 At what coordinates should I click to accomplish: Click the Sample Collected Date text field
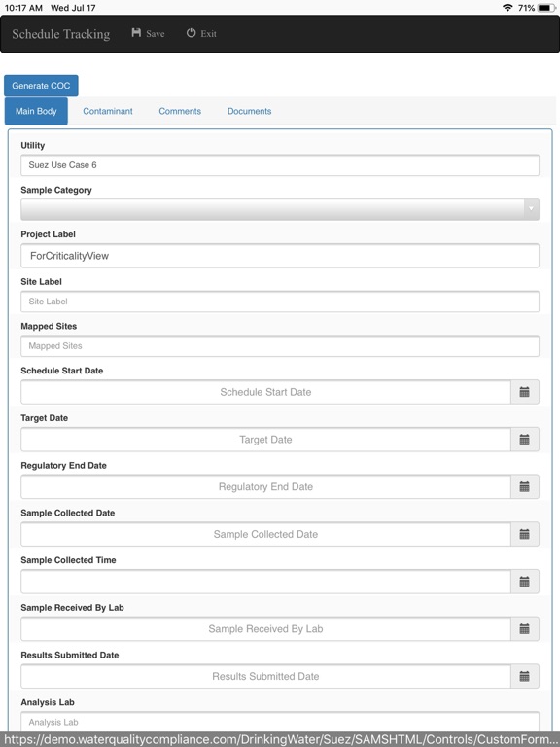pos(265,534)
